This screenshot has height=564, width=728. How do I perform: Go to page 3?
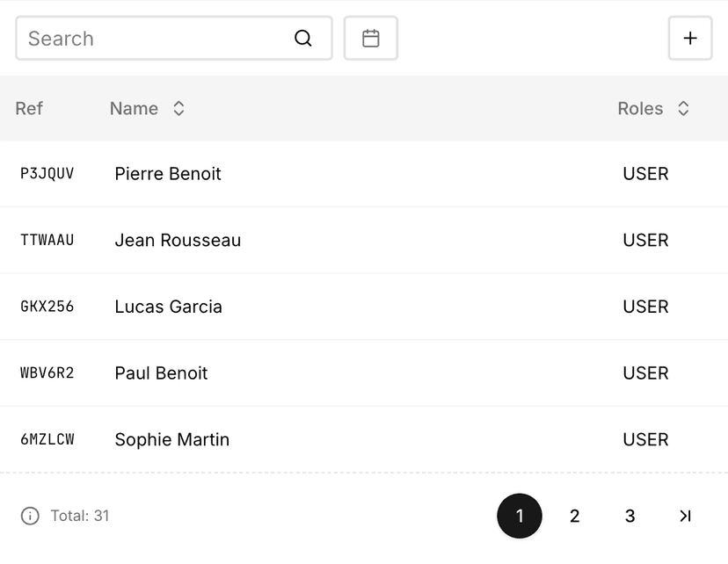(630, 516)
